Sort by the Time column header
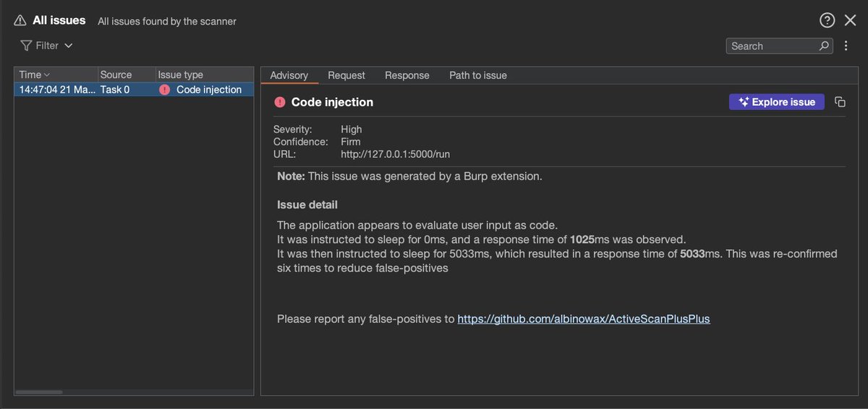 [56, 75]
